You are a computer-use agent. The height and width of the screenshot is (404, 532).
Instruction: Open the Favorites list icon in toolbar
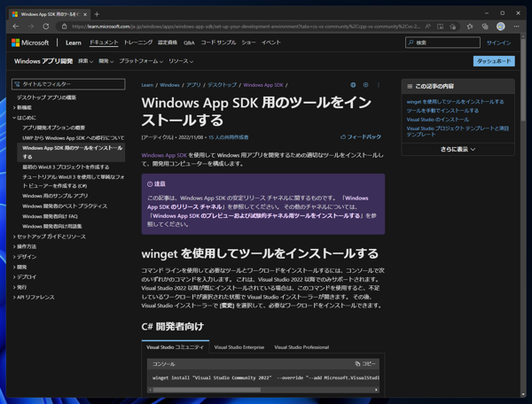click(470, 27)
